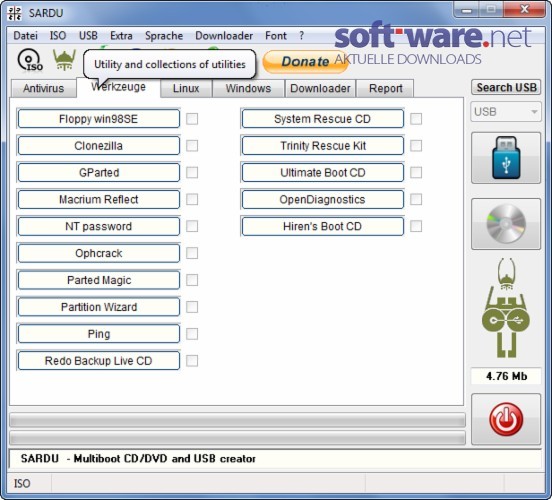
Task: Check the Parted Magic checkbox
Action: point(192,280)
